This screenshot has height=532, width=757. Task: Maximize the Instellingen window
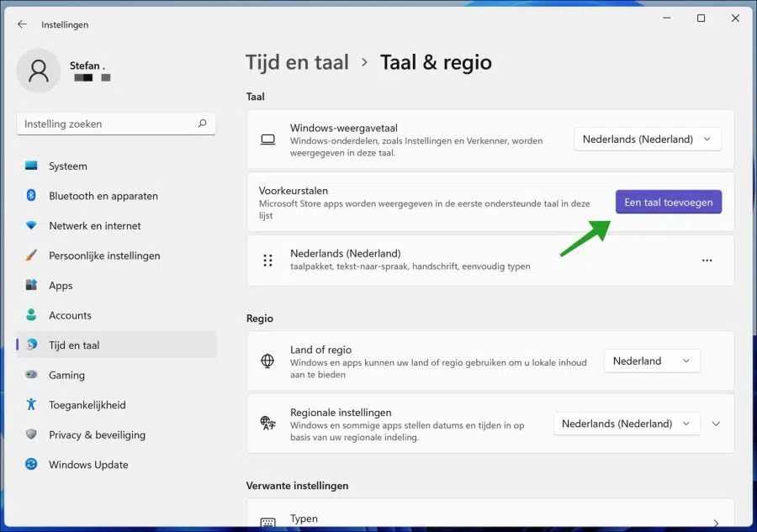(701, 18)
